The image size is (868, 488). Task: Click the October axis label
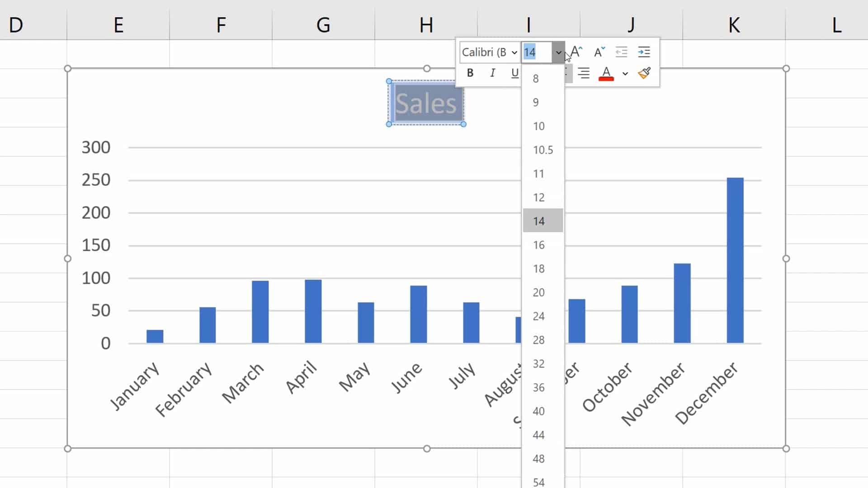pyautogui.click(x=608, y=387)
